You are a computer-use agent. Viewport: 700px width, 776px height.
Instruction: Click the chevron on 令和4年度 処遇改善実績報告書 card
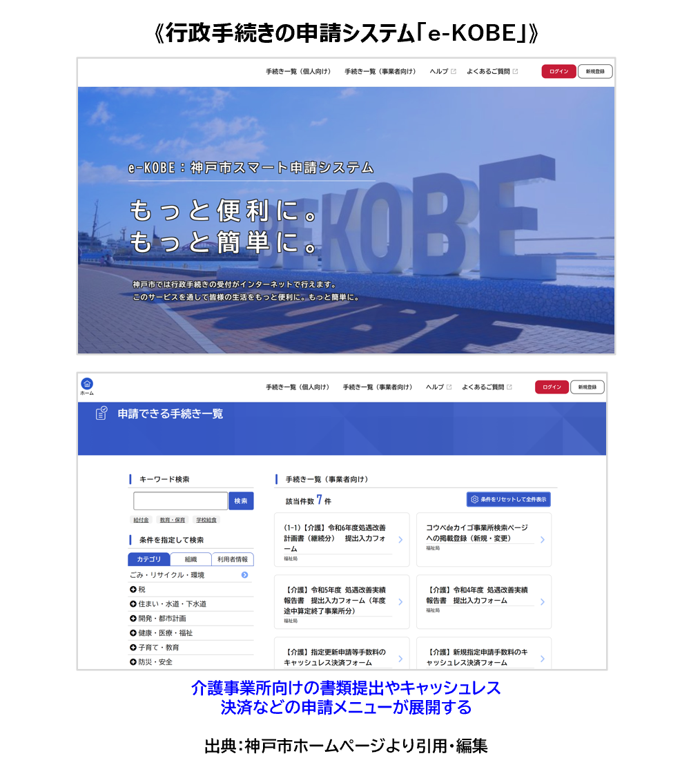pyautogui.click(x=543, y=601)
